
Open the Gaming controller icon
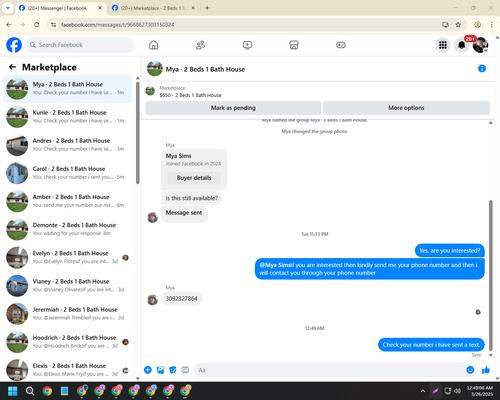pyautogui.click(x=341, y=45)
